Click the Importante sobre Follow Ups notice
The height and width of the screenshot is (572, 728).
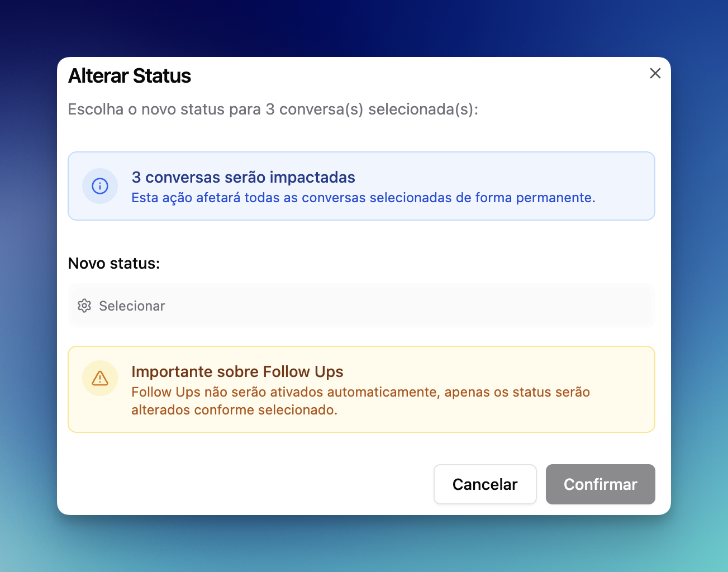(x=361, y=389)
